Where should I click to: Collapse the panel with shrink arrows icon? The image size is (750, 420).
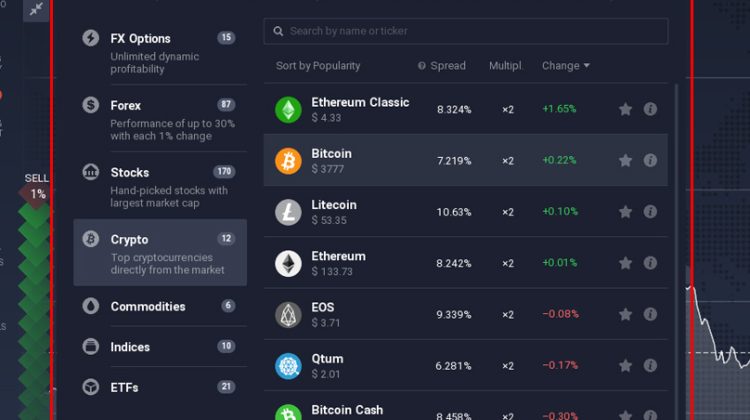[x=36, y=9]
